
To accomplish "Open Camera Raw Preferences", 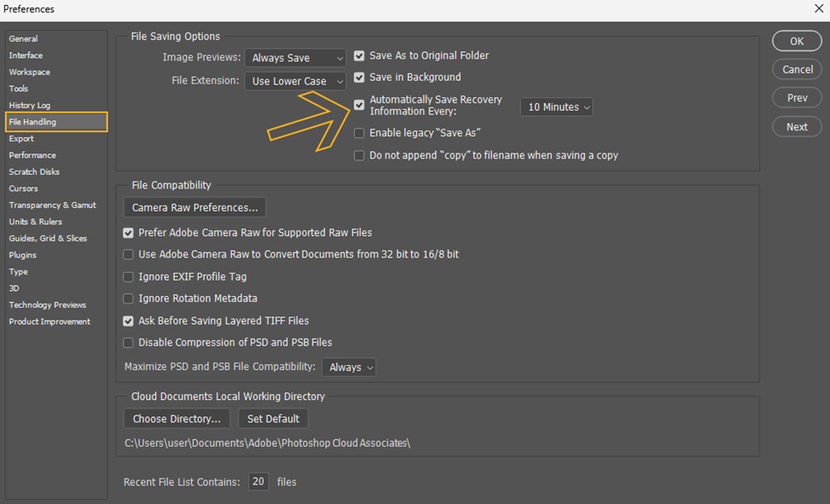I will (x=194, y=207).
